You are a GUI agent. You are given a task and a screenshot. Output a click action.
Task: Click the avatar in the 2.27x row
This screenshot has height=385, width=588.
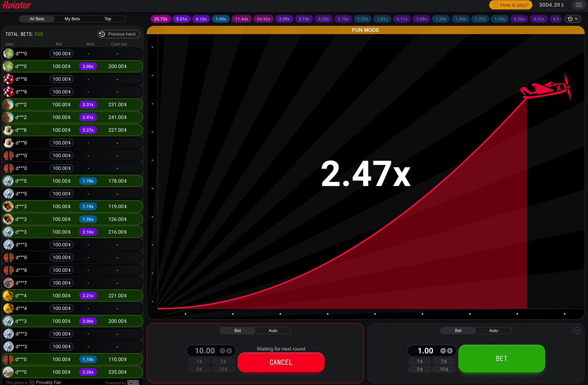(8, 130)
